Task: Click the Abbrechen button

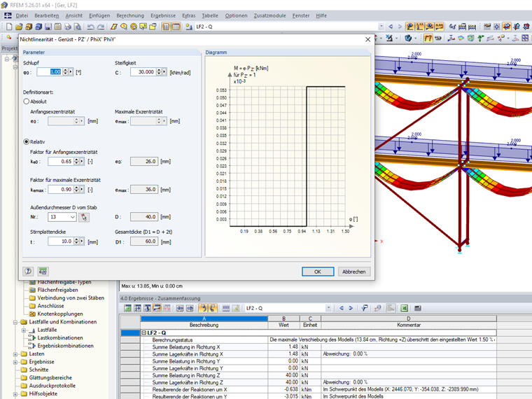Action: click(354, 272)
